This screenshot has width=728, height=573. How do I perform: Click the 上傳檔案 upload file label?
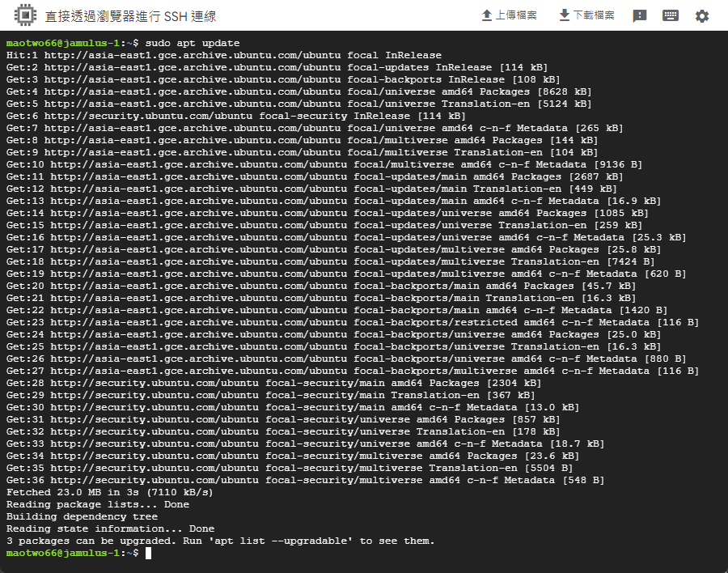(x=516, y=15)
